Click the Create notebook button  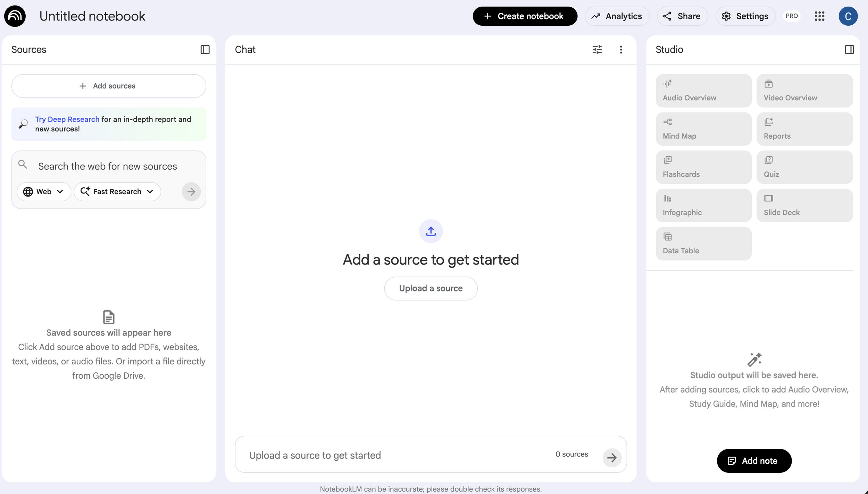click(525, 16)
